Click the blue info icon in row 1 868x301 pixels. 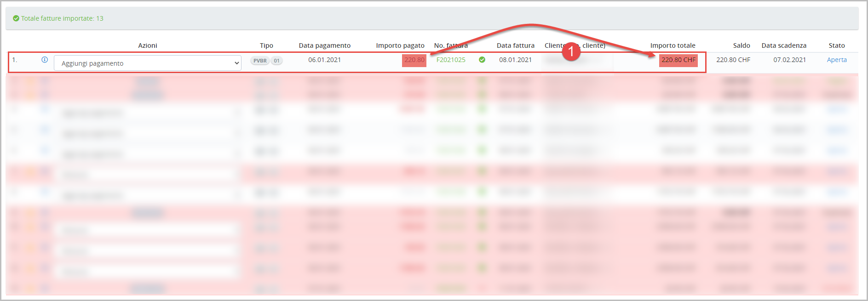[x=45, y=60]
